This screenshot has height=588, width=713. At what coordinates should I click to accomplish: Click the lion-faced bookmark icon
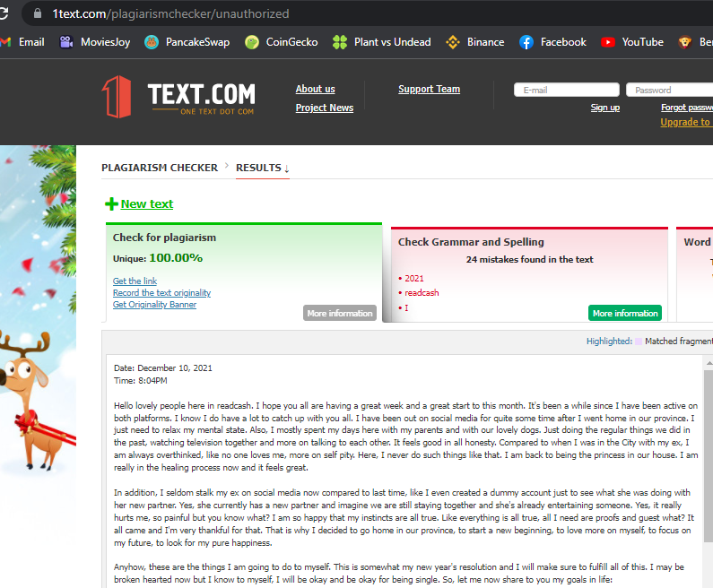pos(684,42)
